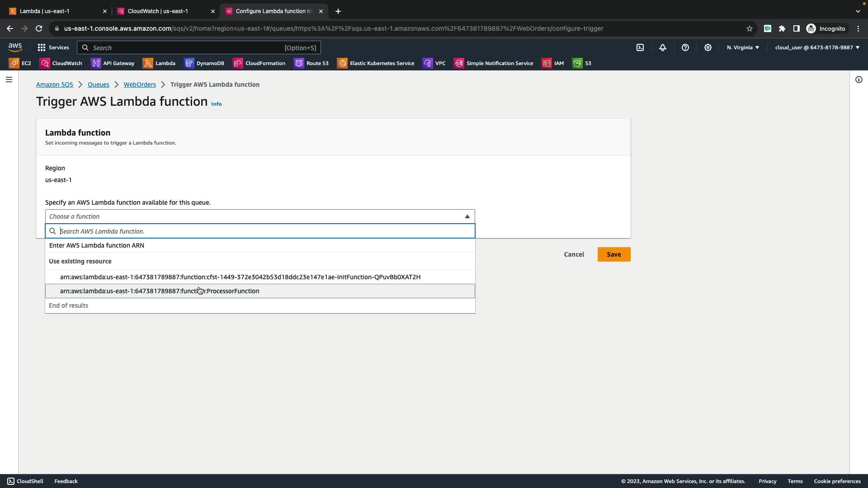Open the CloudShell icon in top bar
Screen dimensions: 868x488
(x=640, y=47)
